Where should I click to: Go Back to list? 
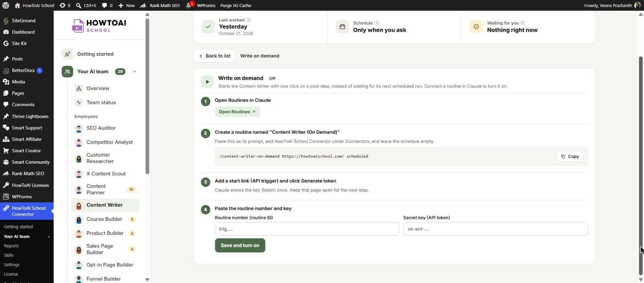[214, 56]
